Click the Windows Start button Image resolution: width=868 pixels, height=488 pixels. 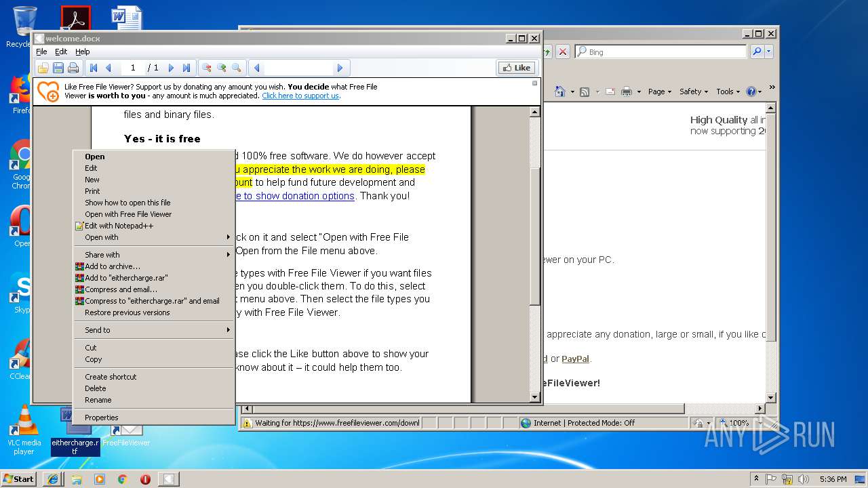[19, 479]
